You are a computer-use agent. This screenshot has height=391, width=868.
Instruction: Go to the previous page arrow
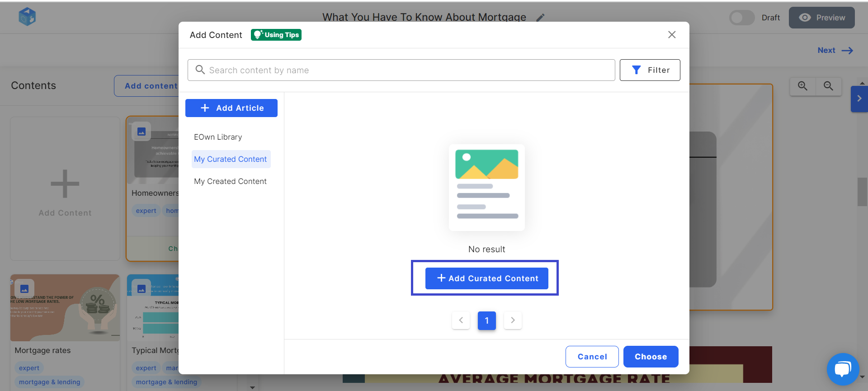(x=461, y=320)
